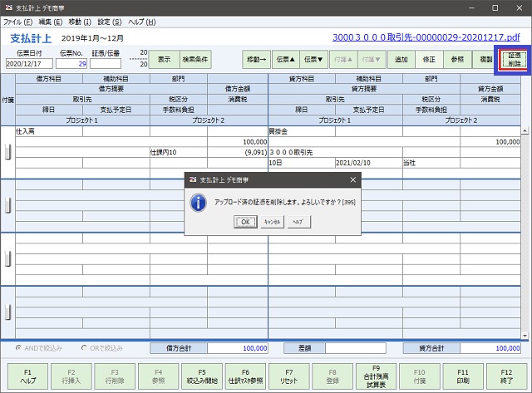
Task: Open the ヘルプ menu in menu bar
Action: (x=142, y=22)
